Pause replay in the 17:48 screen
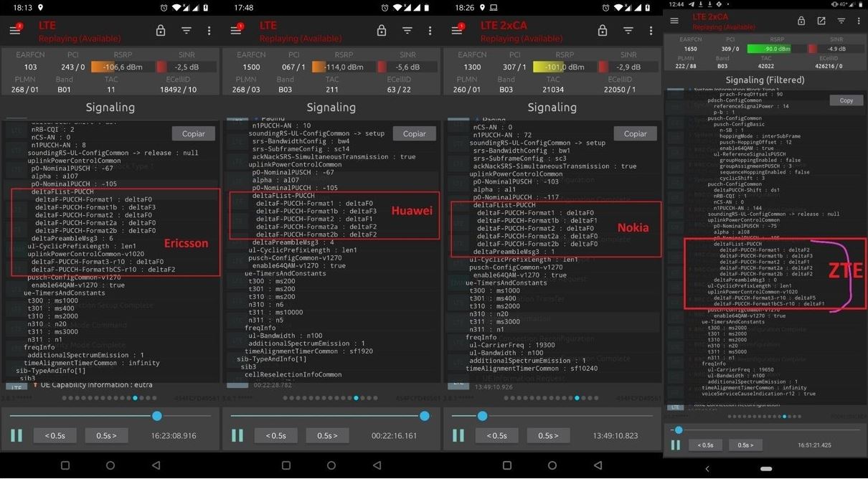The image size is (868, 479). 237,435
